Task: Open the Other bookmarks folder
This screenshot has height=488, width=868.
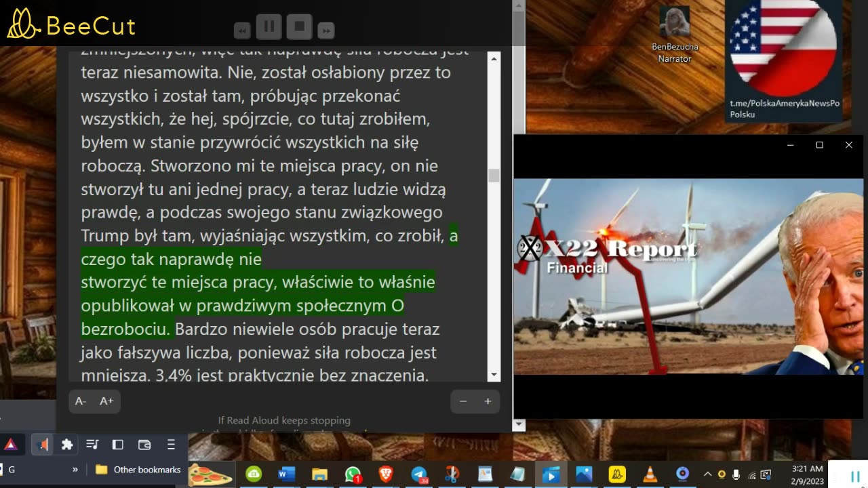Action: 138,469
